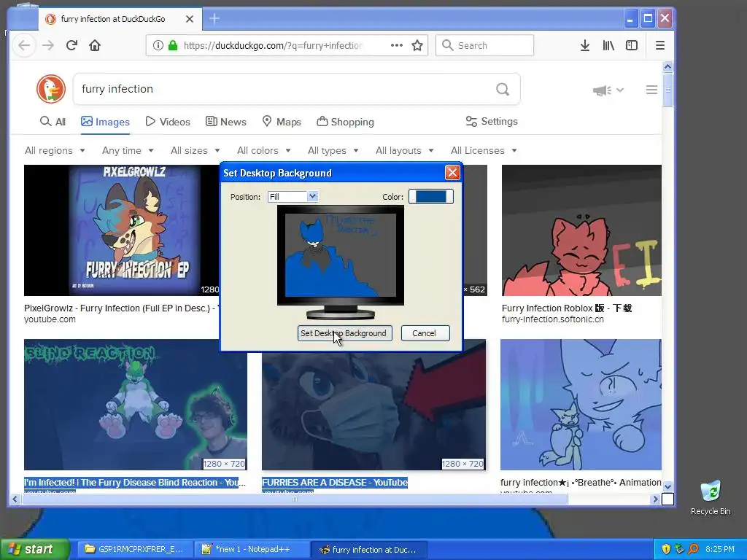747x560 pixels.
Task: Cancel the Set Desktop Background dialog
Action: click(425, 333)
